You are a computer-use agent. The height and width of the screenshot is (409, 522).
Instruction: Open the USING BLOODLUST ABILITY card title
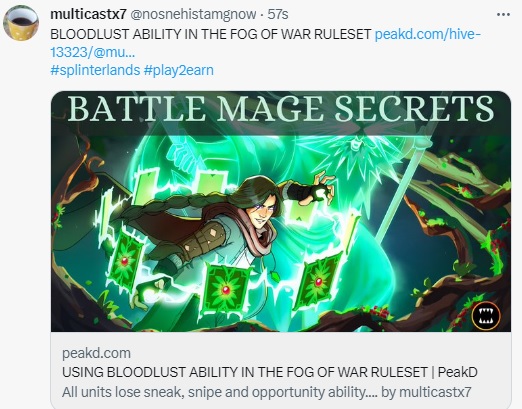click(270, 372)
